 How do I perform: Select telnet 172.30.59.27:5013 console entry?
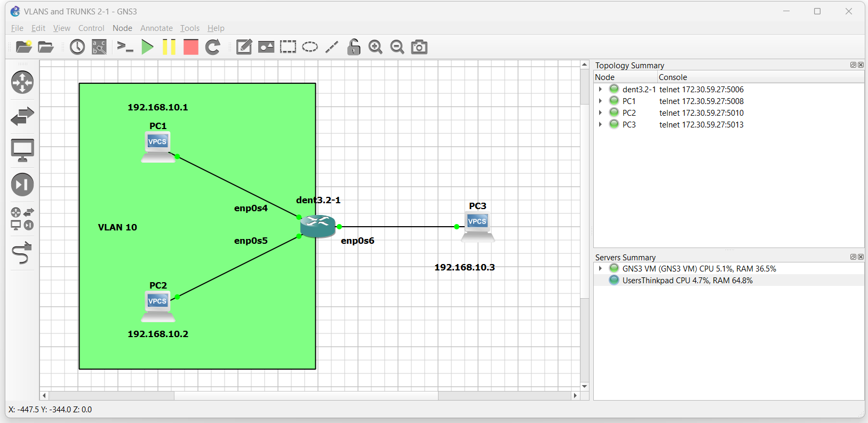click(x=701, y=125)
